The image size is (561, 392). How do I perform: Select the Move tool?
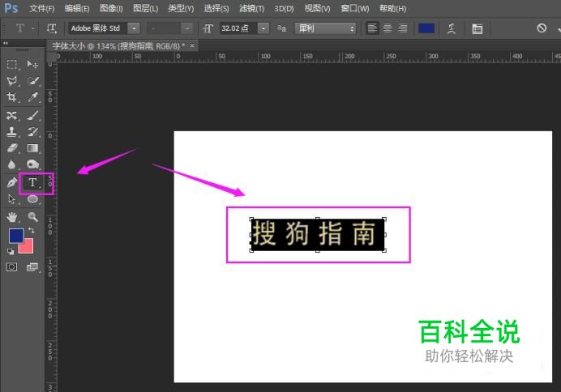32,64
